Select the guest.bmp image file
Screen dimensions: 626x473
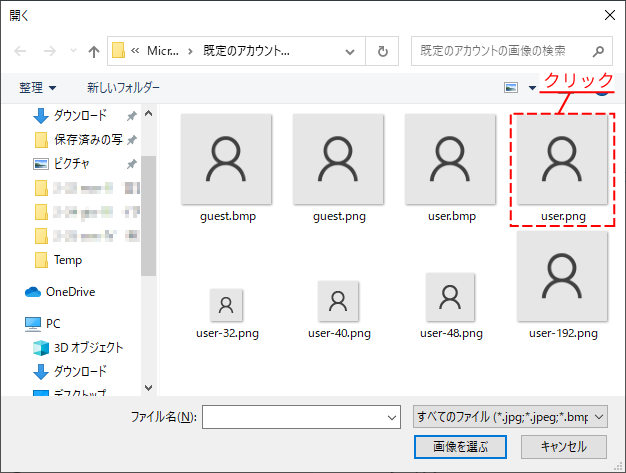coord(227,165)
